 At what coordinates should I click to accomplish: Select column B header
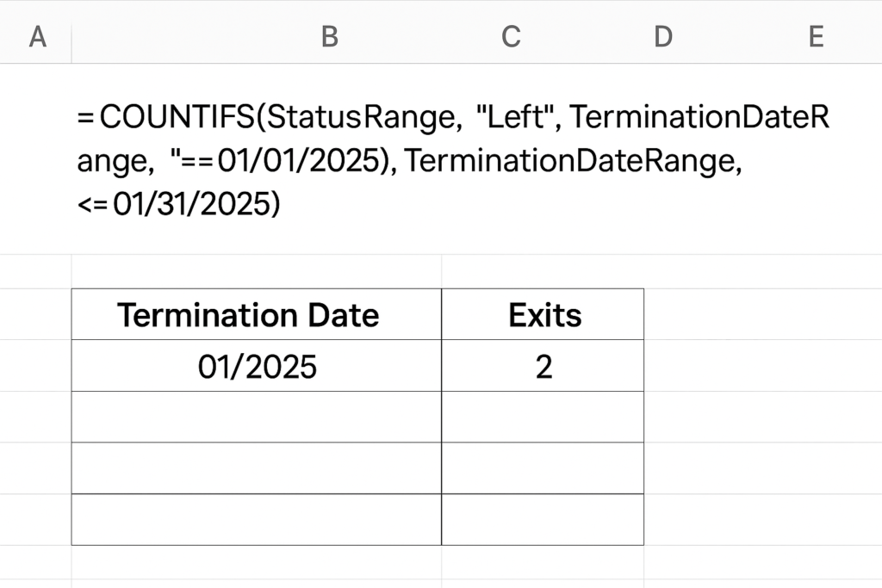(x=330, y=37)
